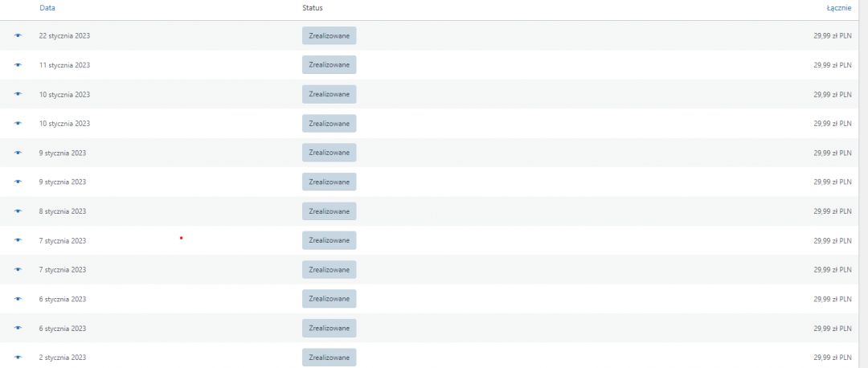Click eye icon on second 10 stycznia 2023 row

18,123
